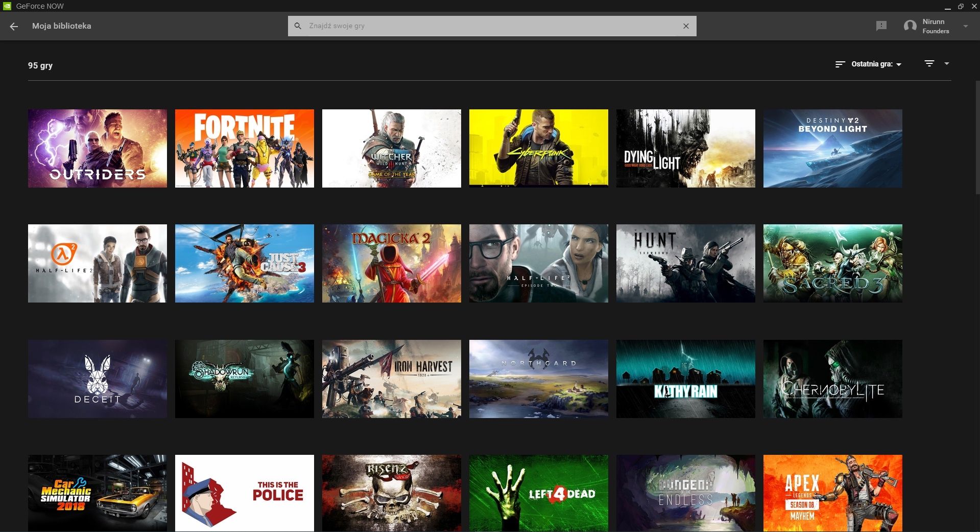Select Destiny 2 Beyond Light tile
The width and height of the screenshot is (980, 532).
832,148
